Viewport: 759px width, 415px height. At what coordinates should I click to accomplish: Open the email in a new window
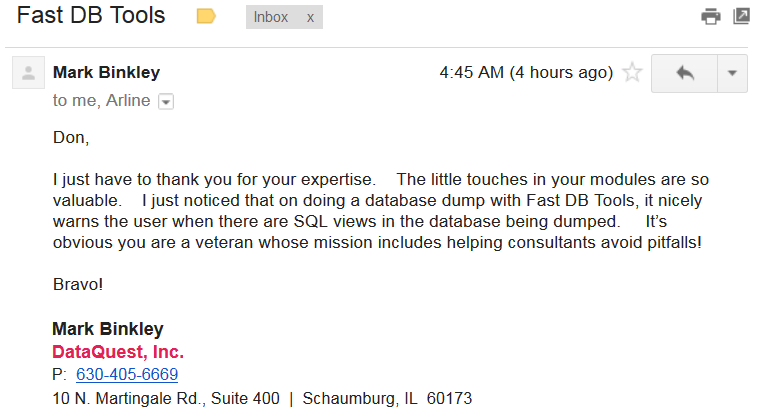(741, 16)
